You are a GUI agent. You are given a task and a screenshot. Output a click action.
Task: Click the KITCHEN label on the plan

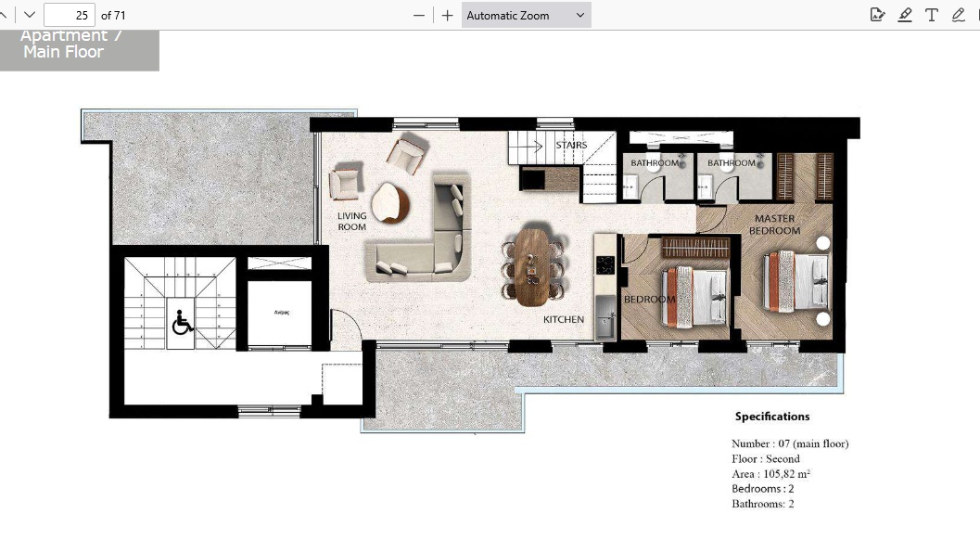564,319
